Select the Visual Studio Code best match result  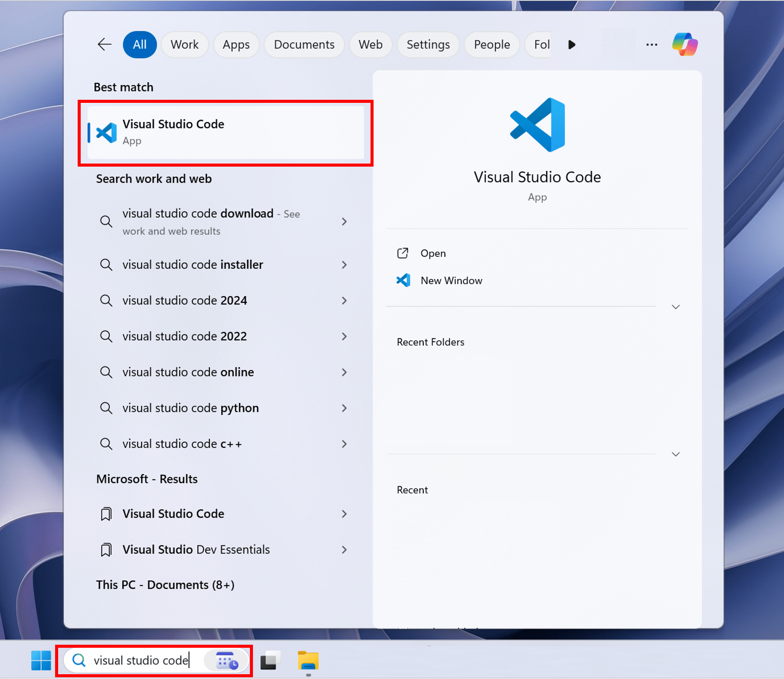pyautogui.click(x=226, y=132)
